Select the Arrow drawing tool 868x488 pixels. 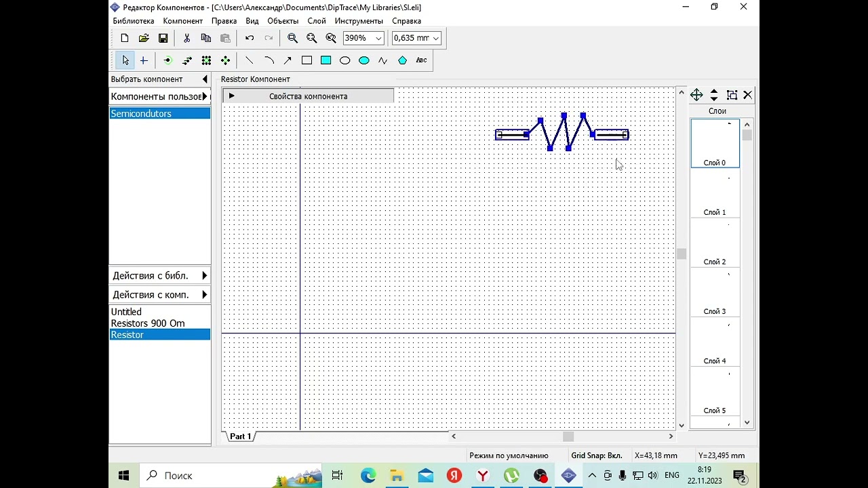(x=288, y=60)
